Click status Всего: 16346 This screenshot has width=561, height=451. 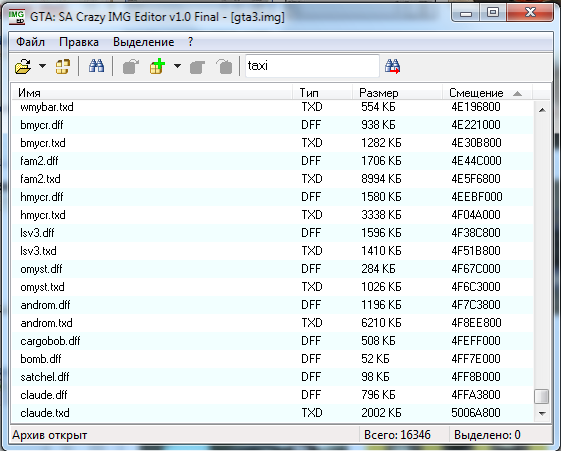coord(397,435)
